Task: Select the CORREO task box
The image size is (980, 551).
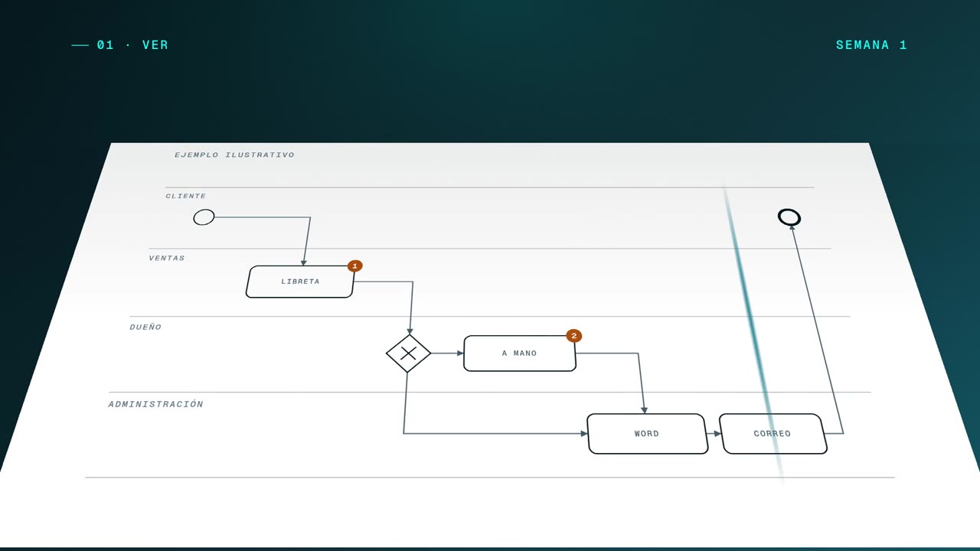Action: coord(773,434)
